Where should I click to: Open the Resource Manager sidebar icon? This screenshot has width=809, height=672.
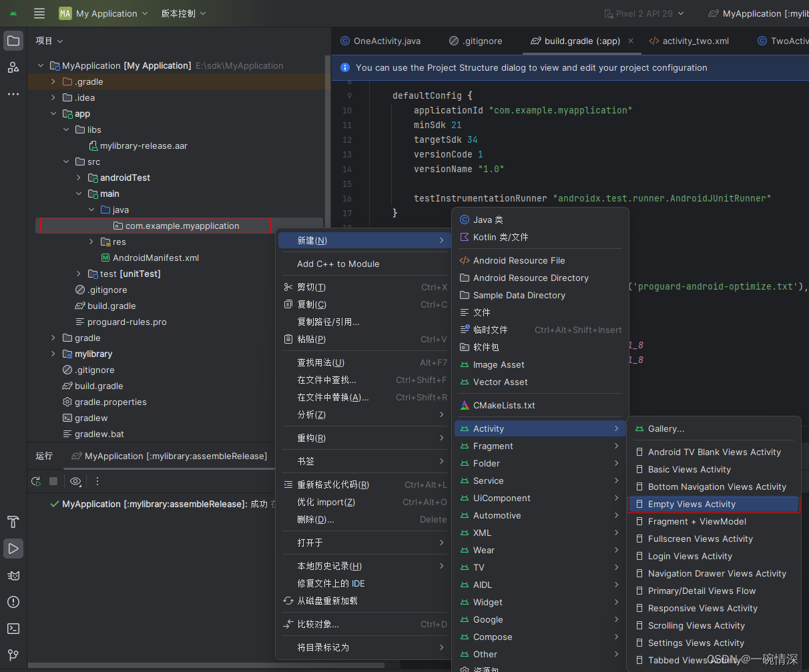point(13,67)
